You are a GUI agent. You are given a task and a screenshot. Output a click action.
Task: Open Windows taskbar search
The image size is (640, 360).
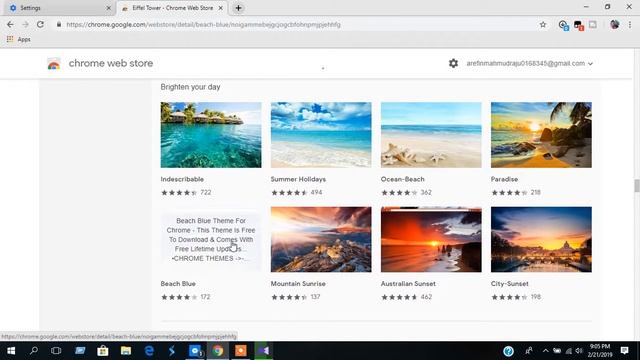[34, 351]
